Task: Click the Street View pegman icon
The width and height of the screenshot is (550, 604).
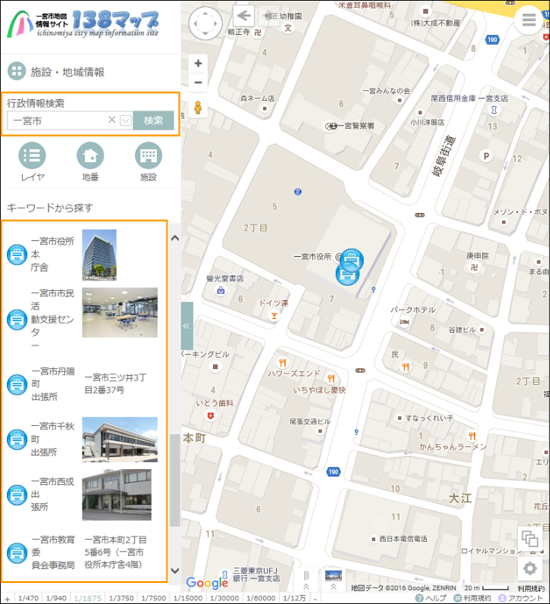Action: 198,107
